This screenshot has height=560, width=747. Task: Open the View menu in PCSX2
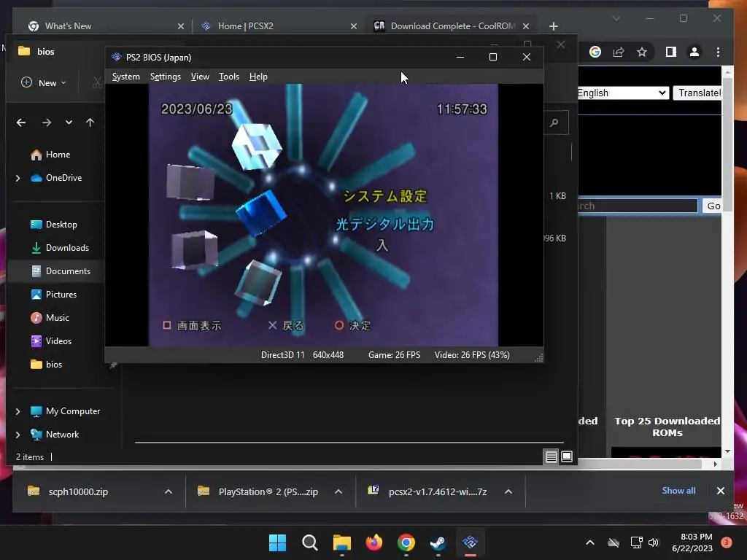click(x=200, y=77)
